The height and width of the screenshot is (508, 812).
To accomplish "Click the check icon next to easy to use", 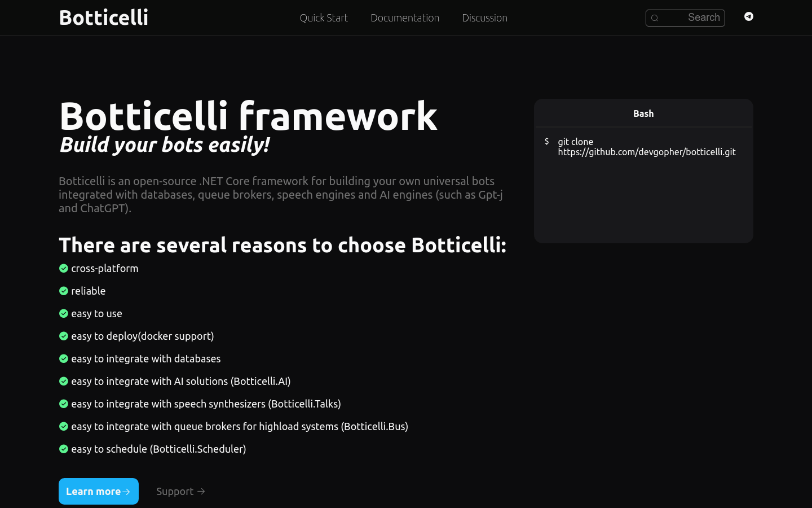I will coord(64,313).
